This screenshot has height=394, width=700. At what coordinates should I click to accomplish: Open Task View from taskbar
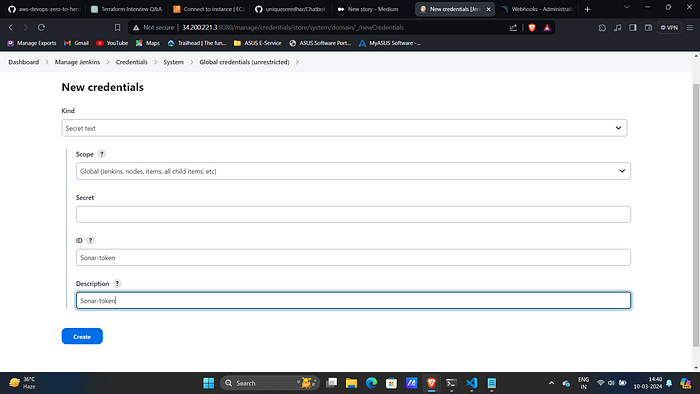pos(331,383)
